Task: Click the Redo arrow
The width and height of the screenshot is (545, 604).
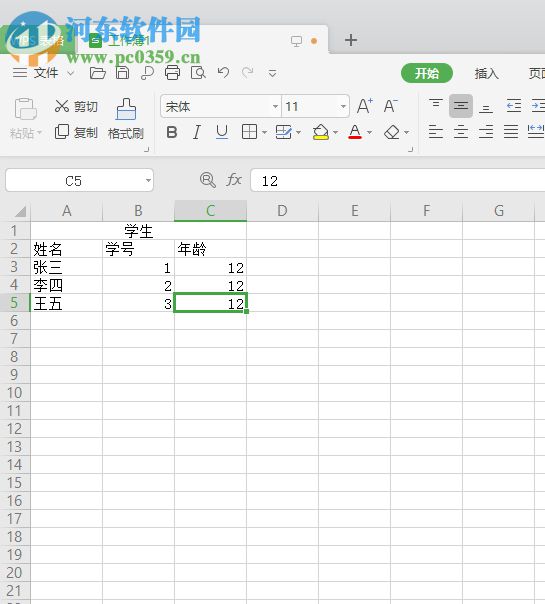Action: 248,72
